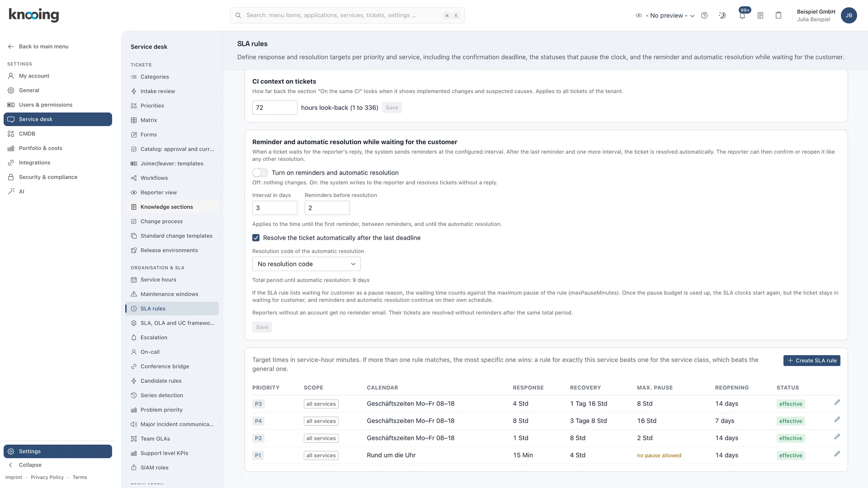Open Security & compliance settings
The image size is (868, 488).
pos(58,177)
